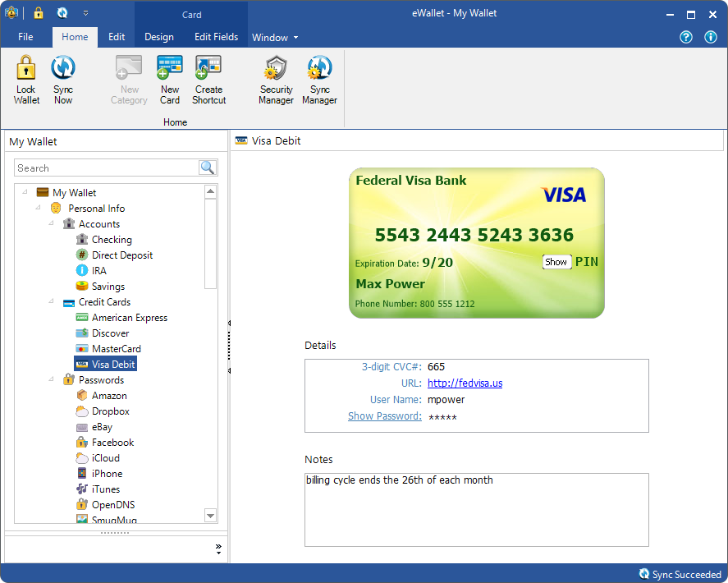This screenshot has width=728, height=583.
Task: Select the eBay password entry
Action: (x=102, y=426)
